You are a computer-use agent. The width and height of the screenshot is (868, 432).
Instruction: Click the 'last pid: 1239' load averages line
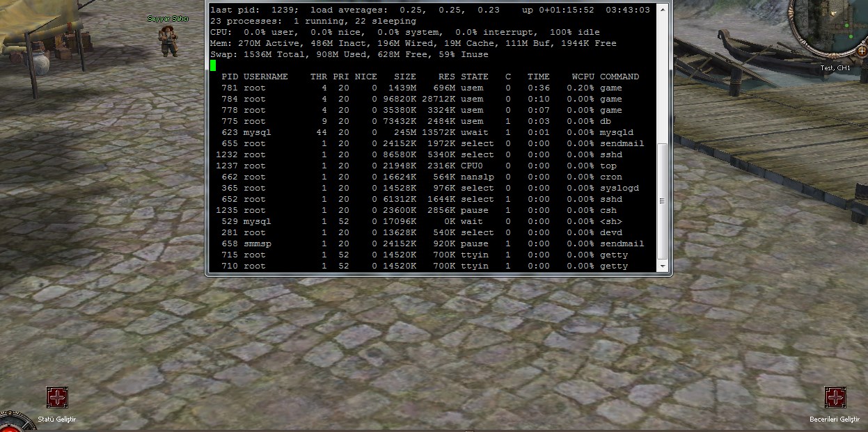click(x=430, y=10)
